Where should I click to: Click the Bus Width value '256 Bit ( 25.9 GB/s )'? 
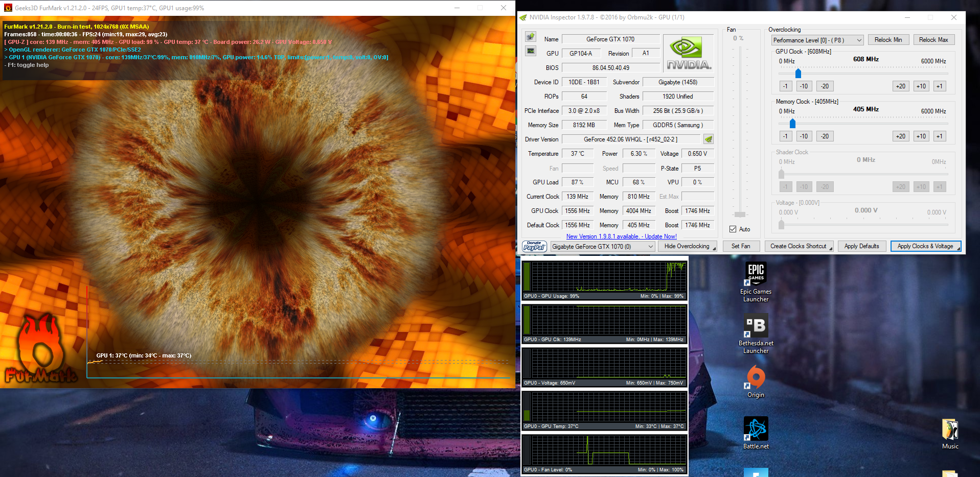[x=678, y=111]
